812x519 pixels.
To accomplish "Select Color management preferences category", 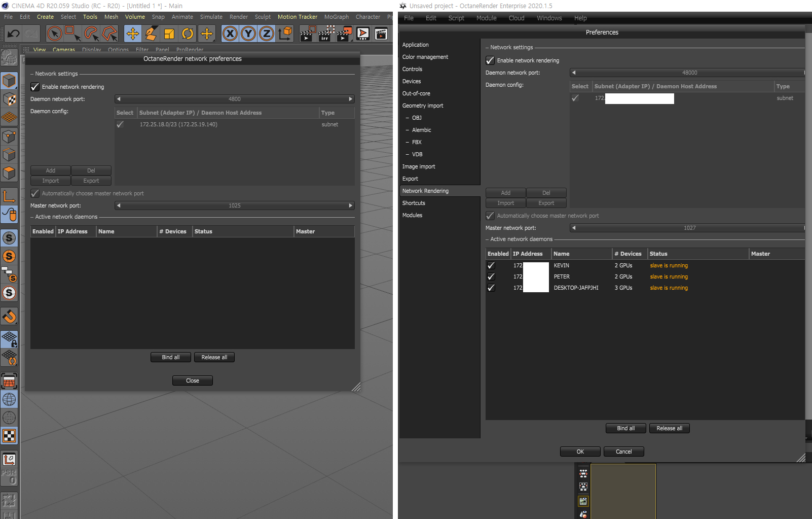I will click(425, 57).
